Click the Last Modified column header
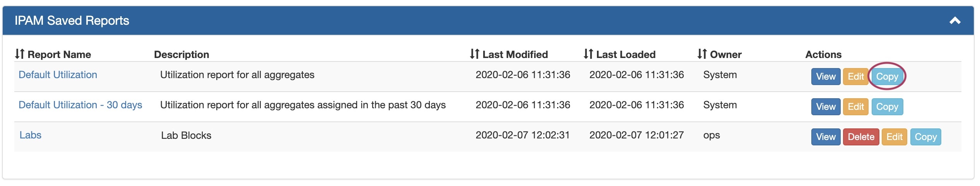 (515, 55)
